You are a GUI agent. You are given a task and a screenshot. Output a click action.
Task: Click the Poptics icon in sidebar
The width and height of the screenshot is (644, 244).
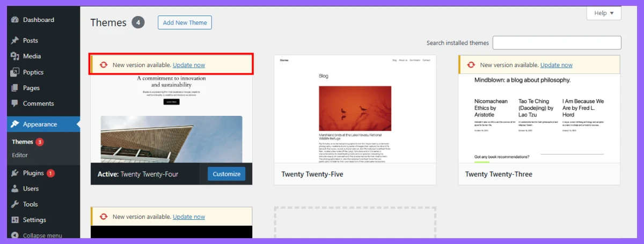tap(15, 72)
